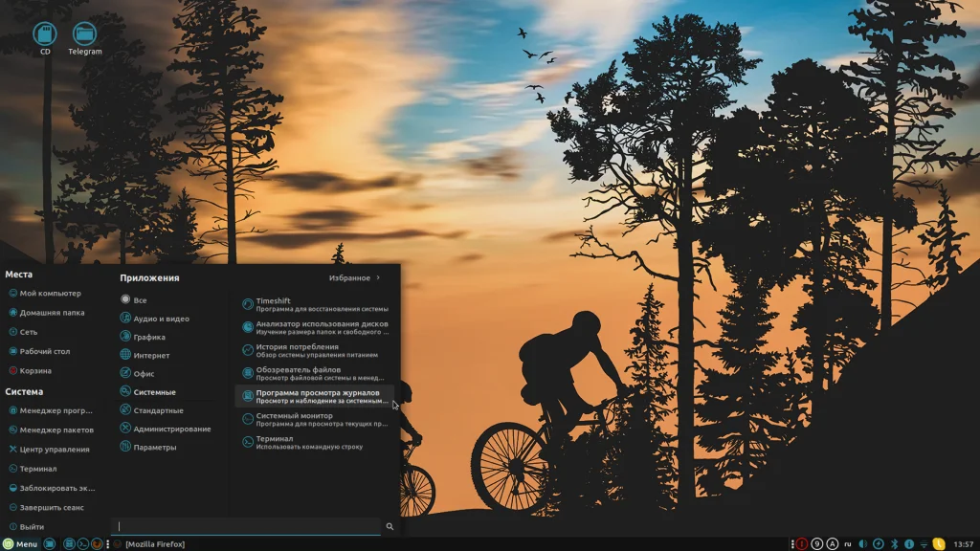Toggle the ru keyboard layout indicator

point(848,544)
